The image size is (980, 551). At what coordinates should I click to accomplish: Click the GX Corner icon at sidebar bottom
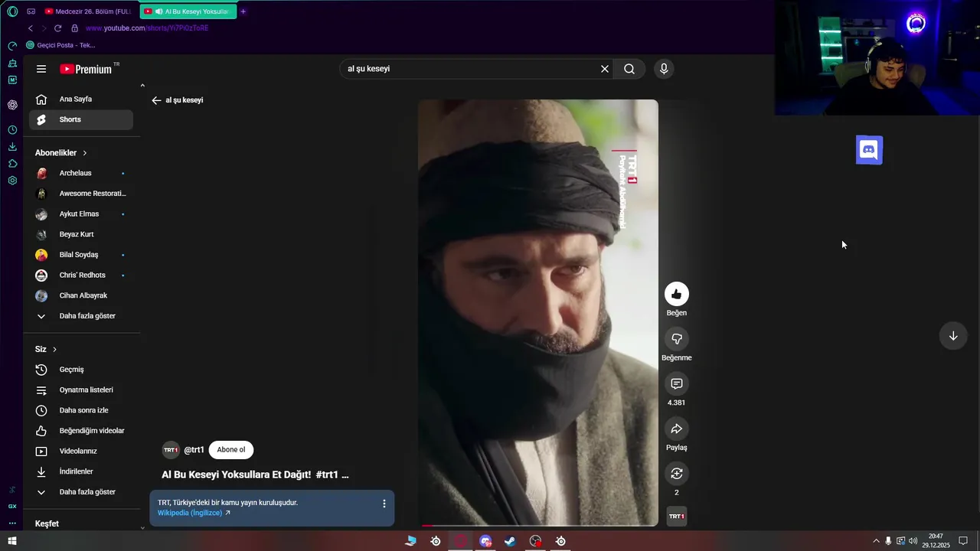[12, 506]
